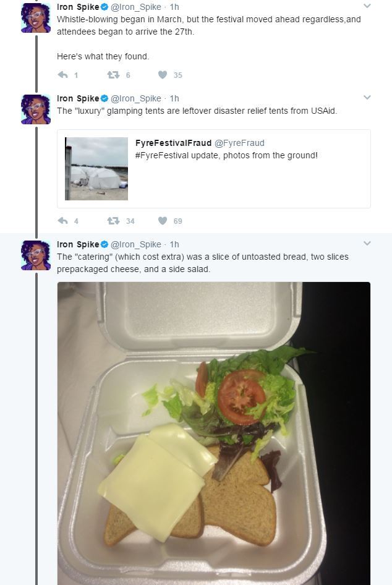Open Iron Spike avatar on first tweet
The image size is (392, 585).
(x=36, y=17)
